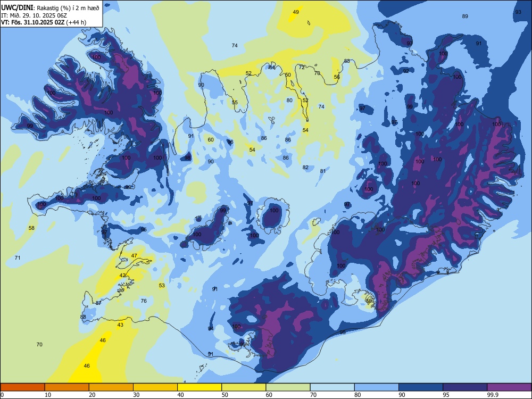
Task: Click the humidity value 96 on the map
Action: (230, 142)
